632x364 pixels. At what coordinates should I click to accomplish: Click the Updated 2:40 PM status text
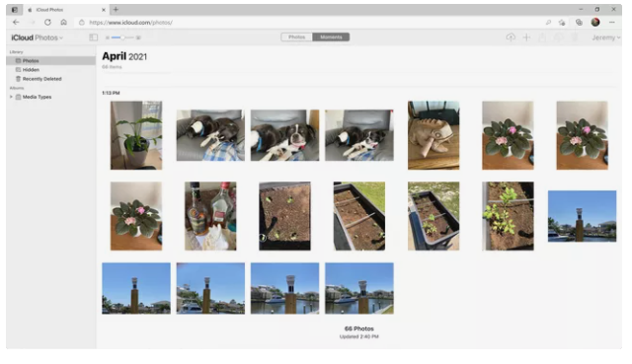[x=359, y=336]
